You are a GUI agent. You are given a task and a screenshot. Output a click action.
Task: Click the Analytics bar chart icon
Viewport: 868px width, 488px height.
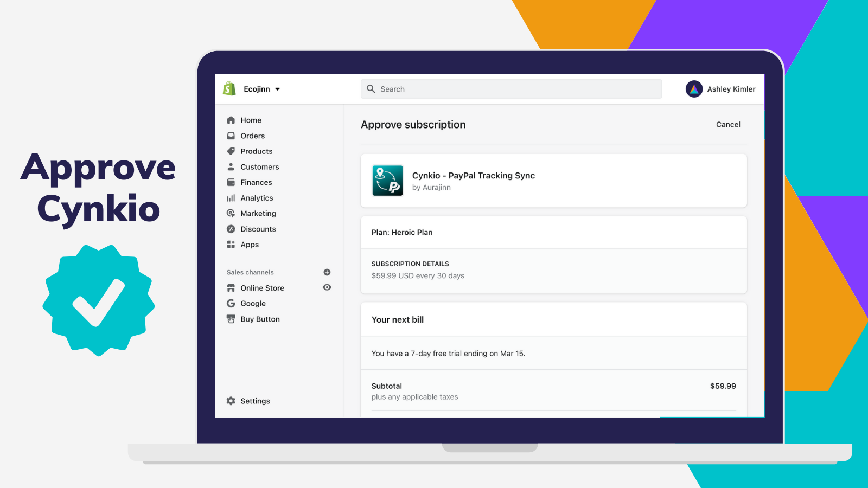[231, 198]
